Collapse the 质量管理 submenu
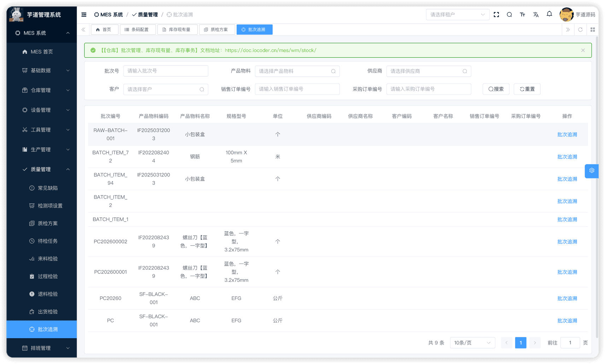This screenshot has width=605, height=364. [x=41, y=169]
